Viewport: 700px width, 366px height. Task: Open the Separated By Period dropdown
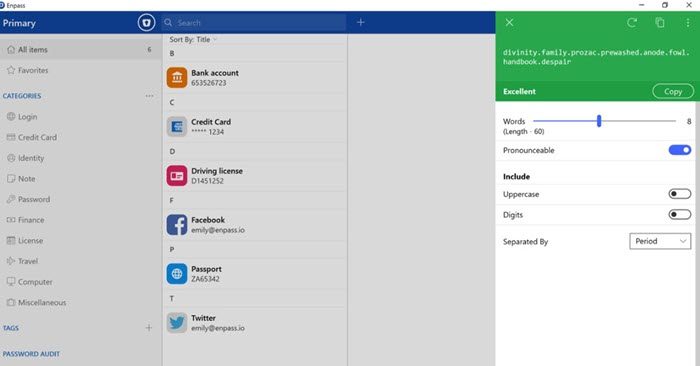tap(660, 241)
